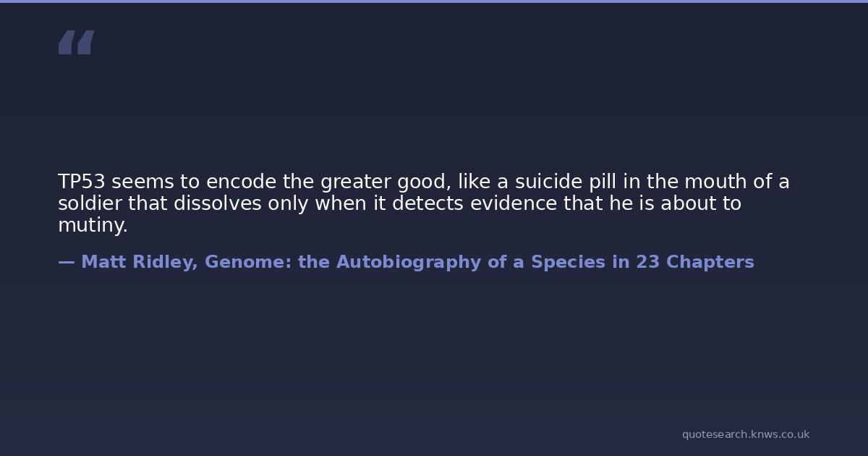Click the purple accent bar at top
The width and height of the screenshot is (868, 456).
(434, 1)
